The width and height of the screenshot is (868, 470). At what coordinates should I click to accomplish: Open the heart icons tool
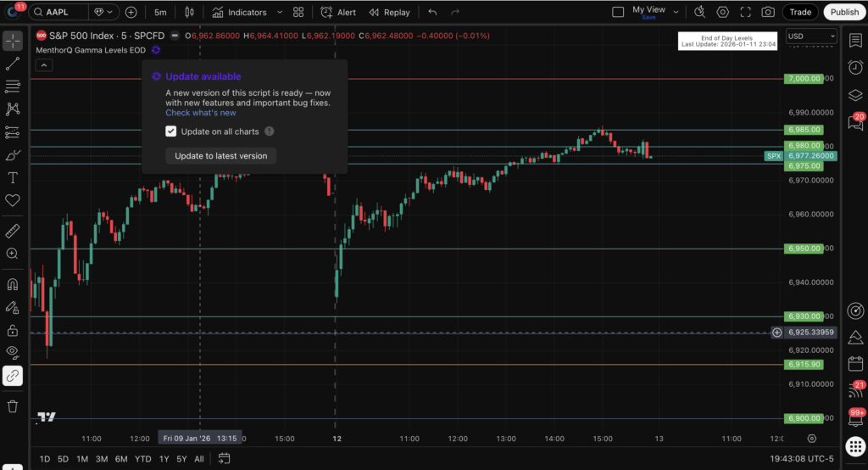tap(13, 200)
